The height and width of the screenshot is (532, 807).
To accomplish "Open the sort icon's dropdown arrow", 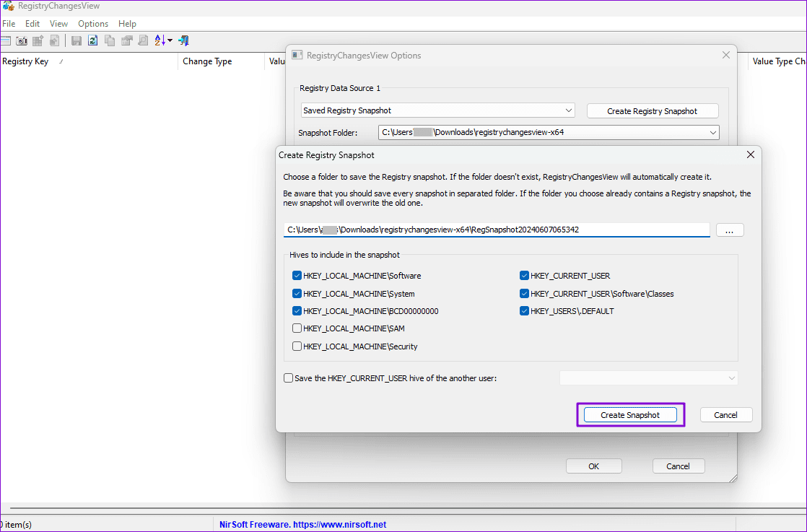I will tap(170, 40).
